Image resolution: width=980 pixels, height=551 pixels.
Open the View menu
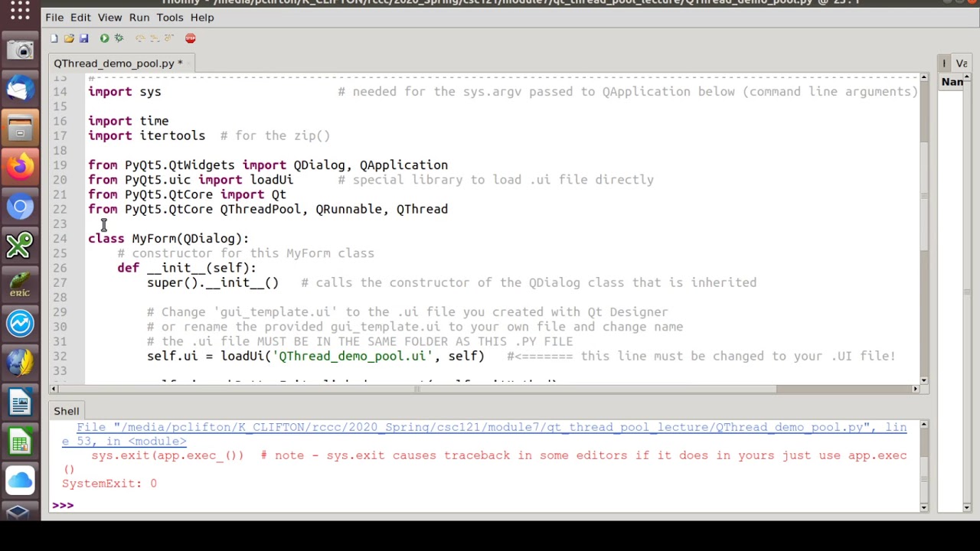[109, 17]
